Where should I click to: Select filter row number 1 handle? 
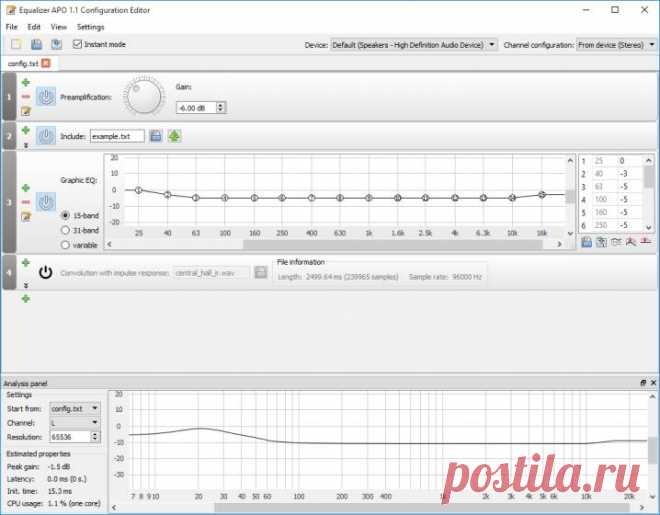[x=9, y=97]
